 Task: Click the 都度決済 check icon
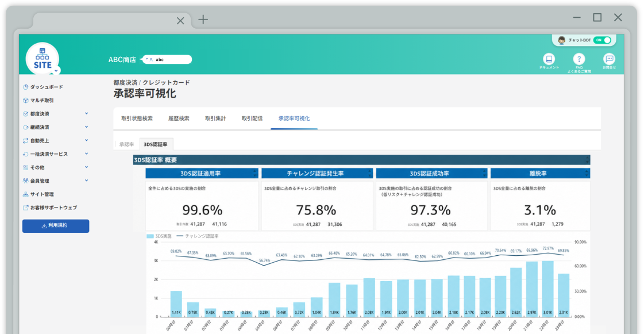[25, 114]
